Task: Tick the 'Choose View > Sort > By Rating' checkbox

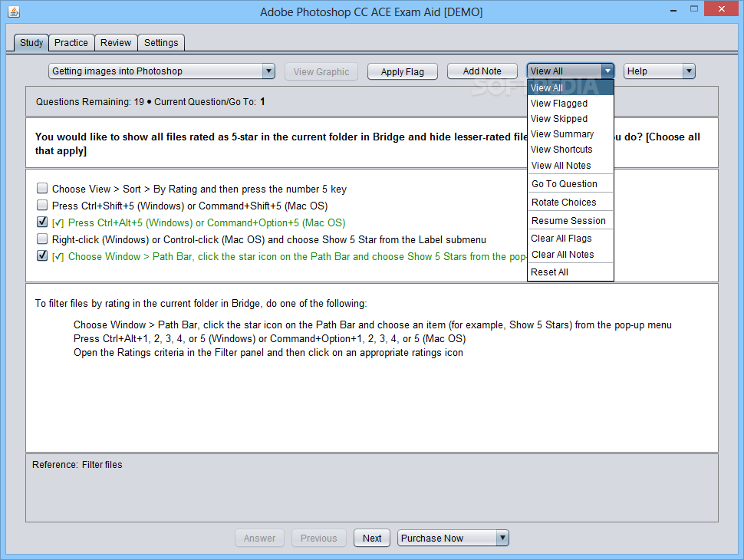Action: [x=42, y=189]
